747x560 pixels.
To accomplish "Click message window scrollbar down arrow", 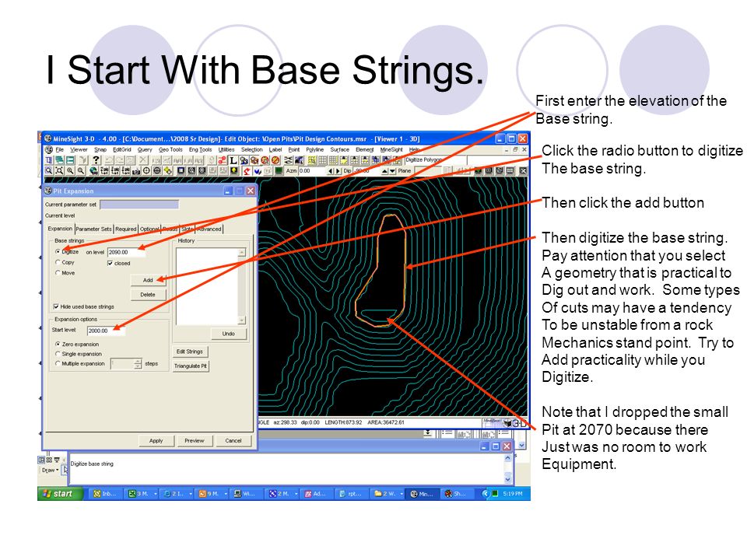I will [508, 479].
